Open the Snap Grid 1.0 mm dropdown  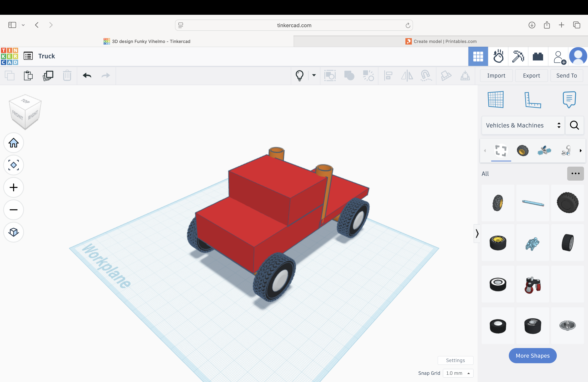(458, 373)
